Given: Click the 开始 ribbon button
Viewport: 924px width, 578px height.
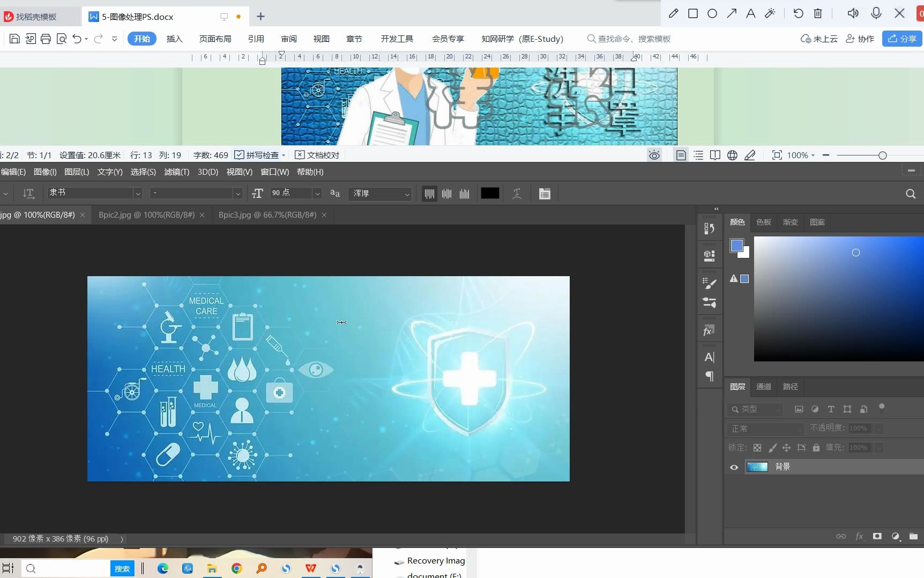Looking at the screenshot, I should (x=142, y=39).
